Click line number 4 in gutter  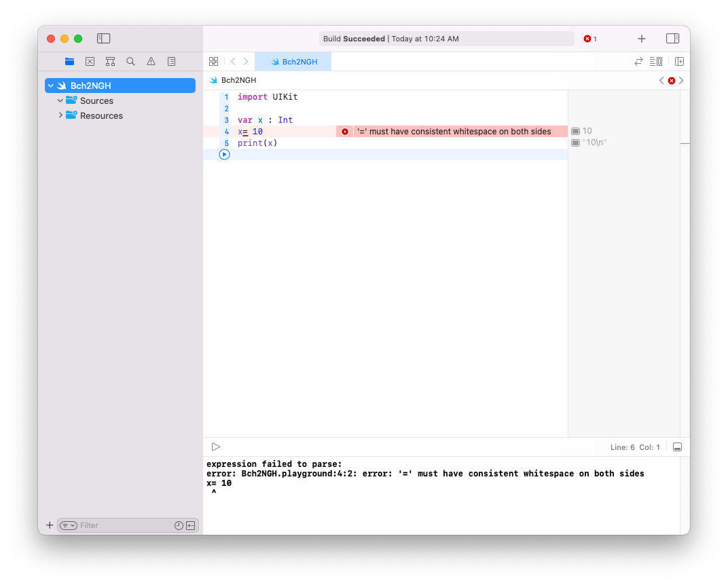point(226,132)
